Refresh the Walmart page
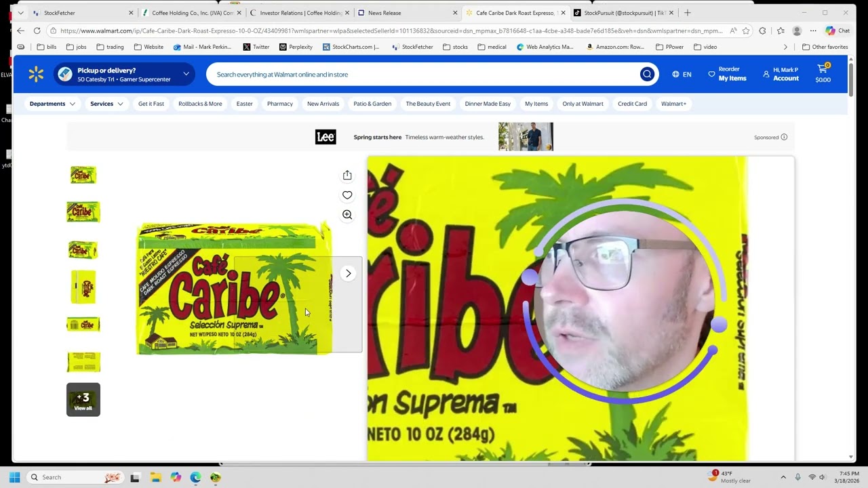868x488 pixels. [37, 30]
